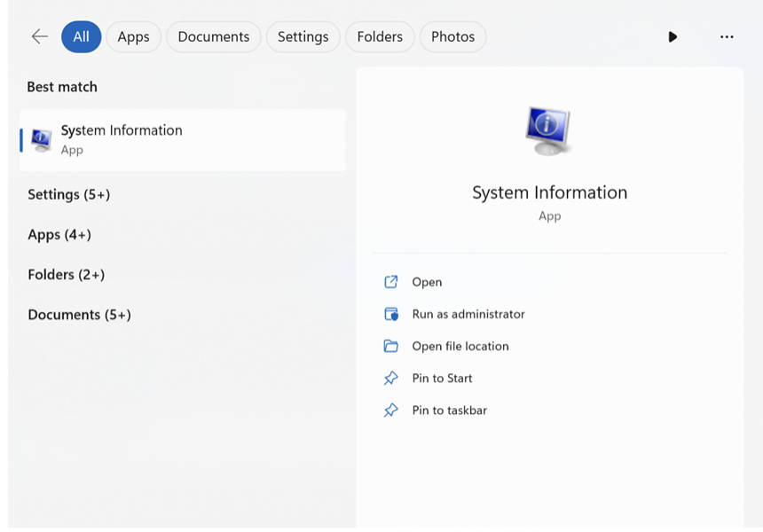763x532 pixels.
Task: Click the Pin to taskbar pin icon
Action: click(390, 411)
